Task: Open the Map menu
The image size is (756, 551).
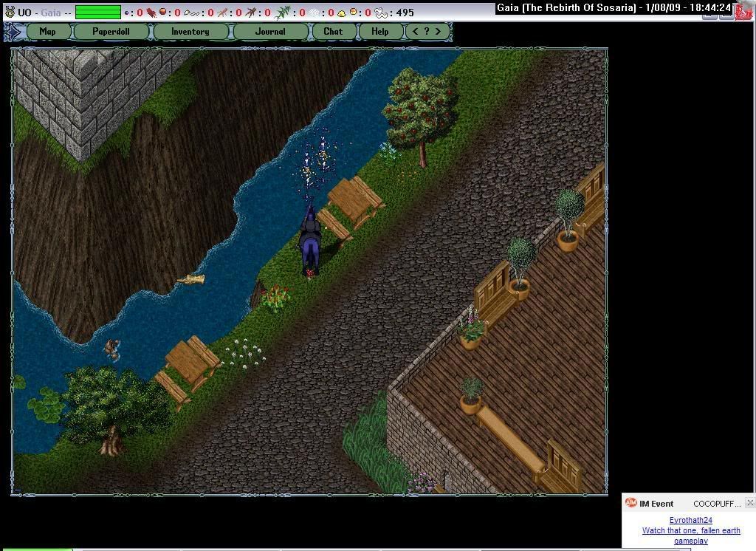Action: tap(47, 31)
